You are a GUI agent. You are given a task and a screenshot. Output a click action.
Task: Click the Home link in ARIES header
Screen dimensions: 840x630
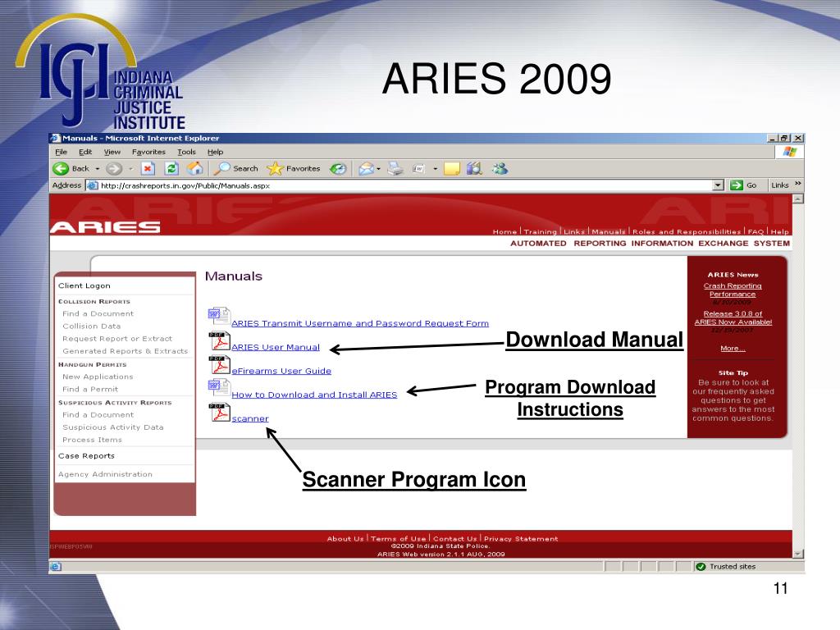click(x=504, y=232)
